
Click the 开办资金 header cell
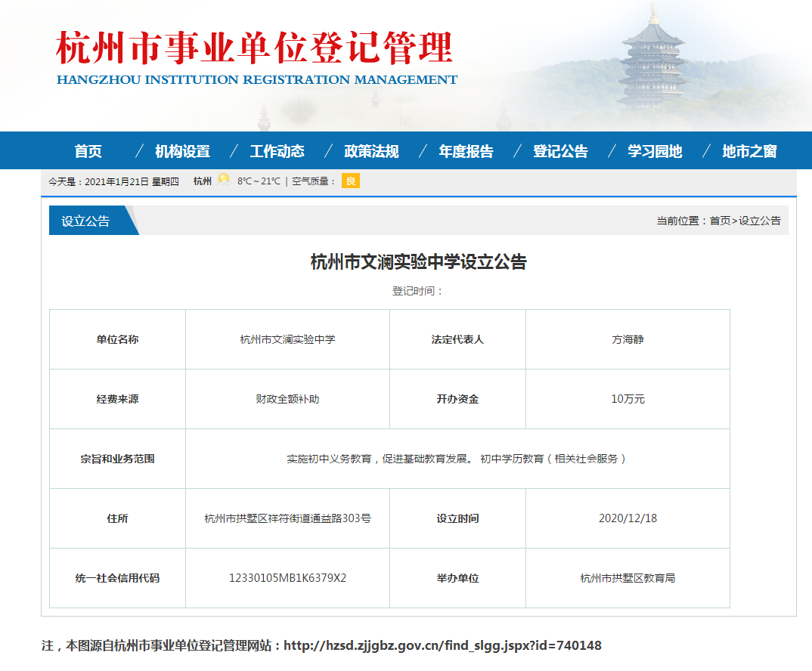(x=457, y=399)
